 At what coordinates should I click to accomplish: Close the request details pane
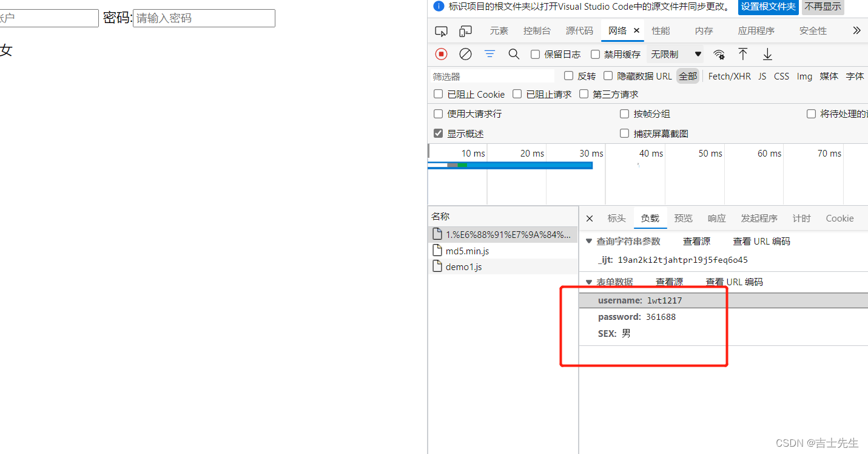tap(590, 219)
